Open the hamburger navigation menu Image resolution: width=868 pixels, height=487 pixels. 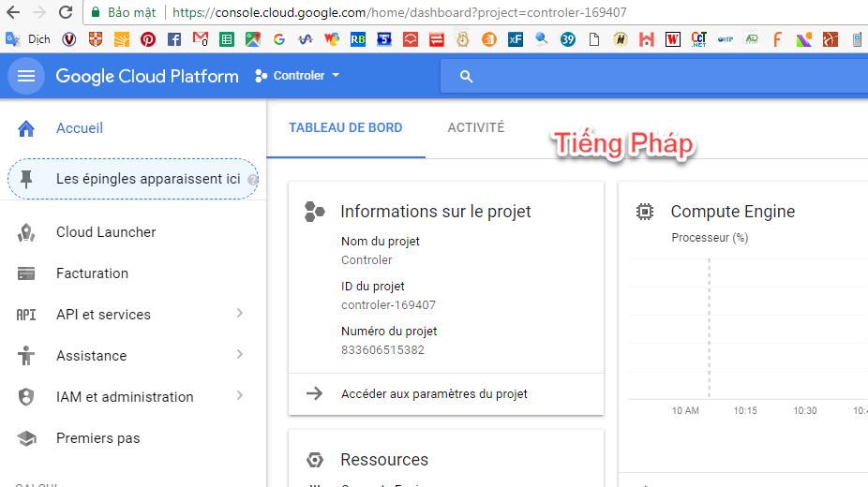pos(26,76)
